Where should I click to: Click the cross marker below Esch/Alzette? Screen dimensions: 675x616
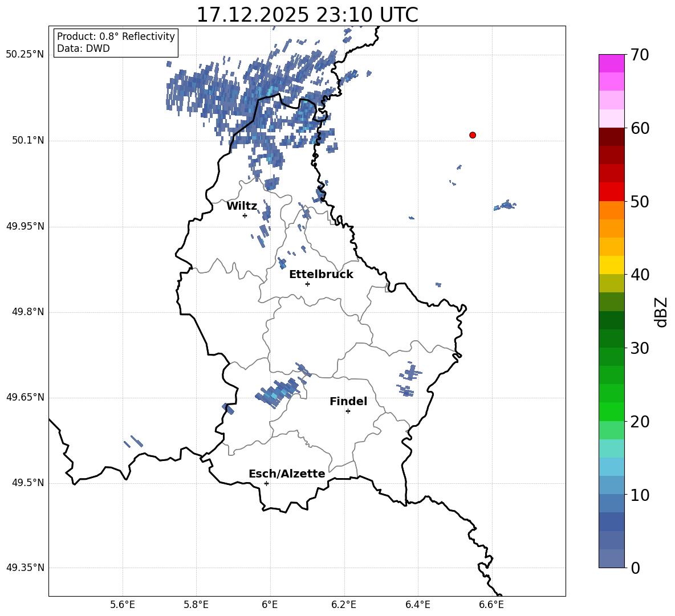266,483
